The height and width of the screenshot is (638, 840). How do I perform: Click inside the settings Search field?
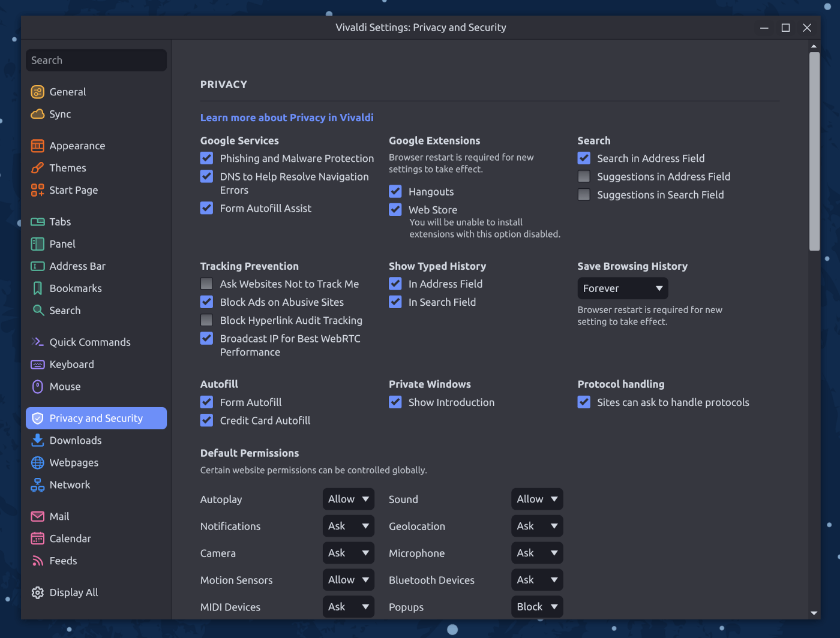coord(95,60)
